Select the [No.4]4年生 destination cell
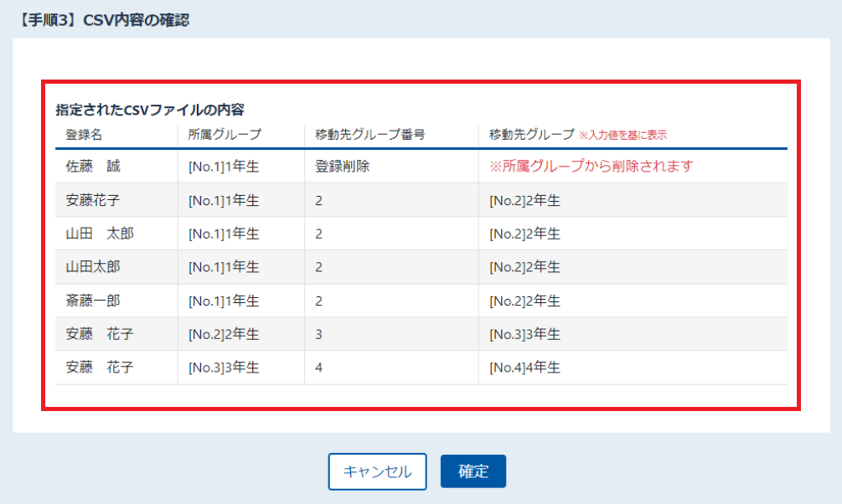842x504 pixels. pos(524,368)
